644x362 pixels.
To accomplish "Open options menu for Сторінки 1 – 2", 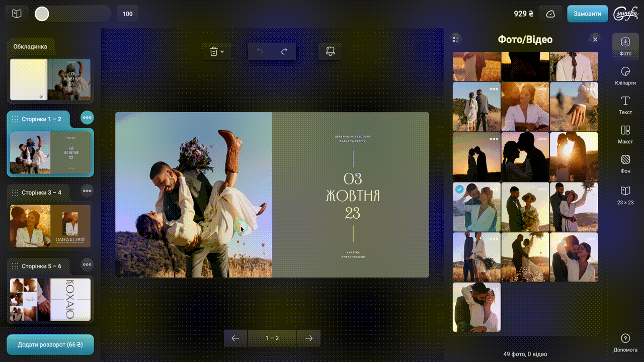I will pyautogui.click(x=88, y=118).
